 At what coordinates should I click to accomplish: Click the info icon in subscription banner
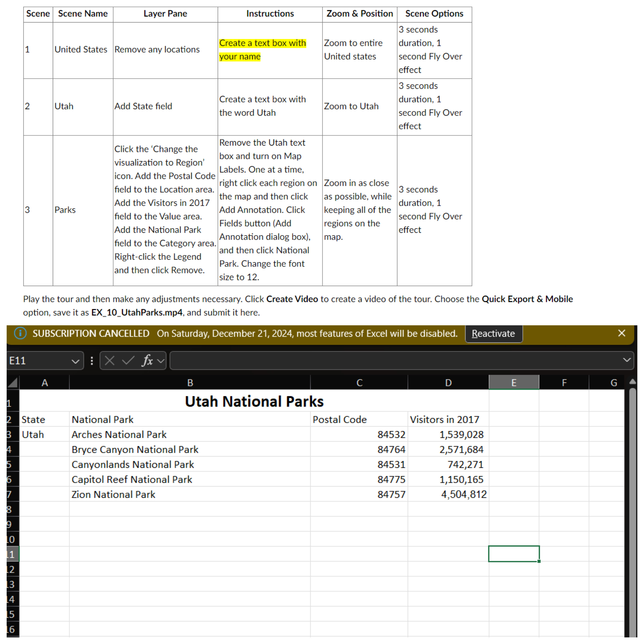20,333
